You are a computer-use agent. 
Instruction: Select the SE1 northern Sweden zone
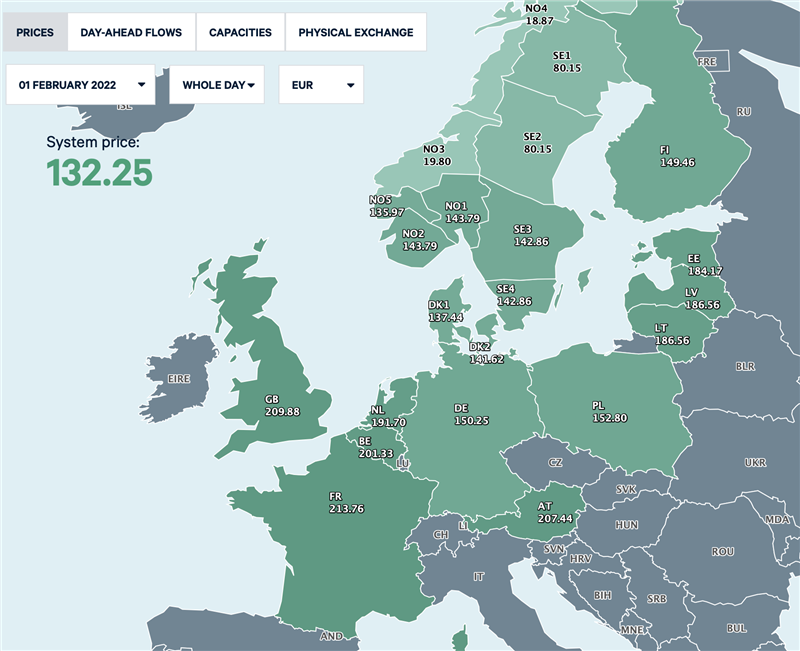click(x=565, y=62)
